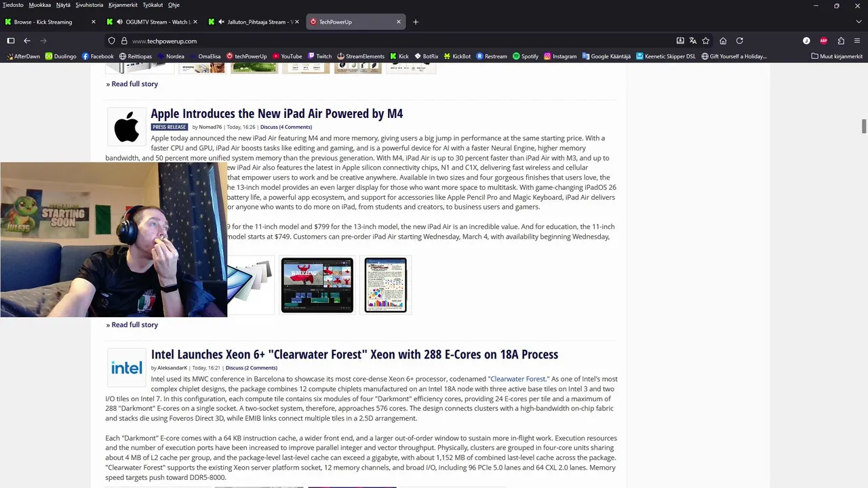
Task: Switch to OGUMTV Stream tab
Action: (x=153, y=22)
